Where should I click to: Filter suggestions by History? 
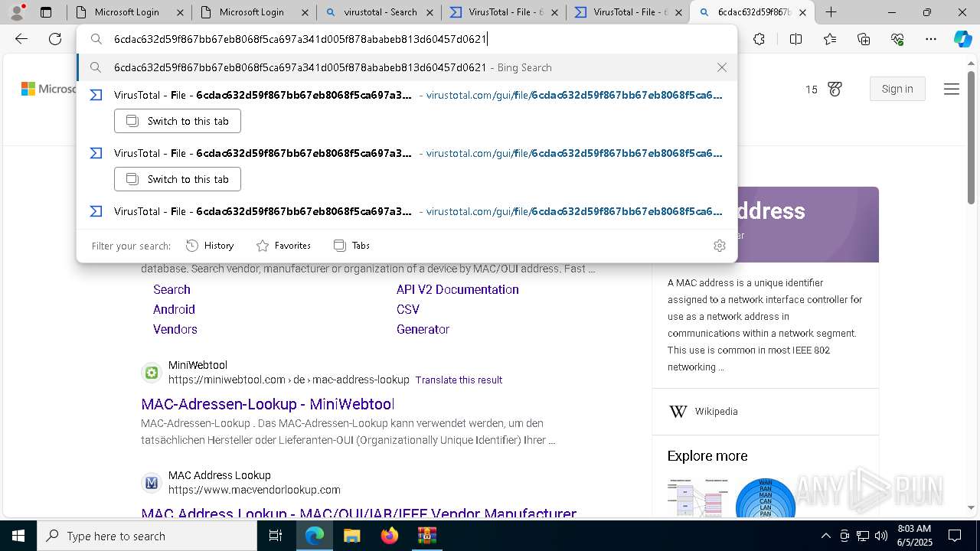pyautogui.click(x=210, y=246)
